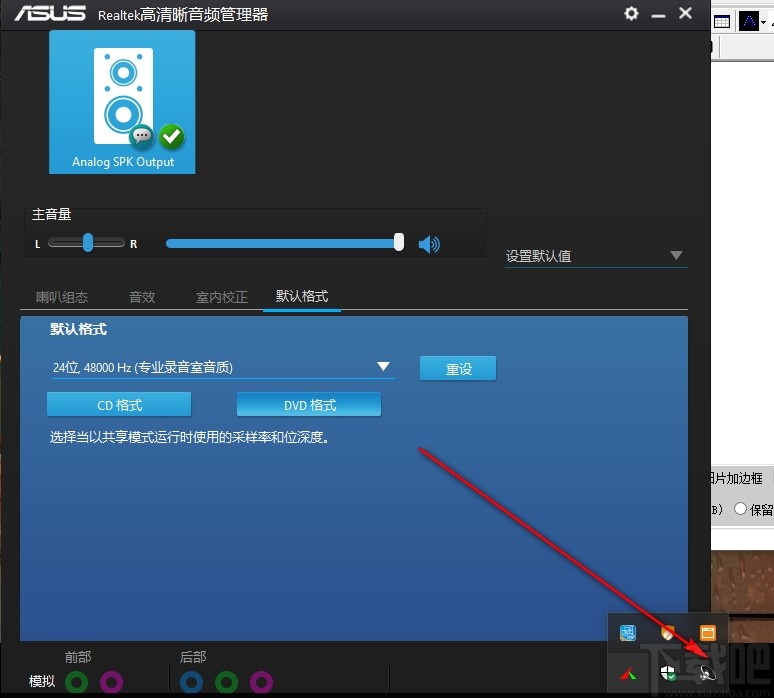Switch to the 音效 tab
This screenshot has height=698, width=774.
click(x=142, y=297)
